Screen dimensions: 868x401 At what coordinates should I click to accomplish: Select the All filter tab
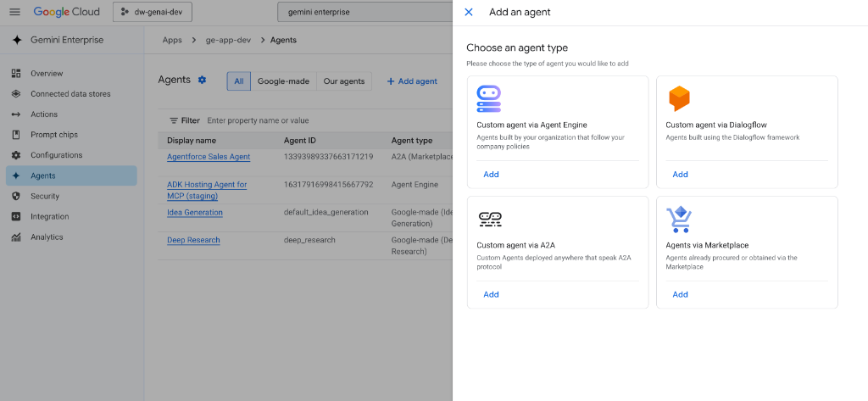pyautogui.click(x=238, y=81)
